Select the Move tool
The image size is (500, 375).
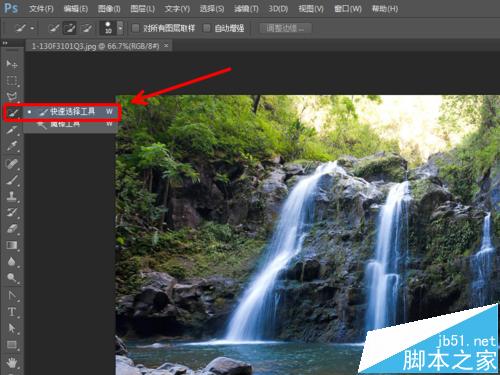pyautogui.click(x=12, y=64)
